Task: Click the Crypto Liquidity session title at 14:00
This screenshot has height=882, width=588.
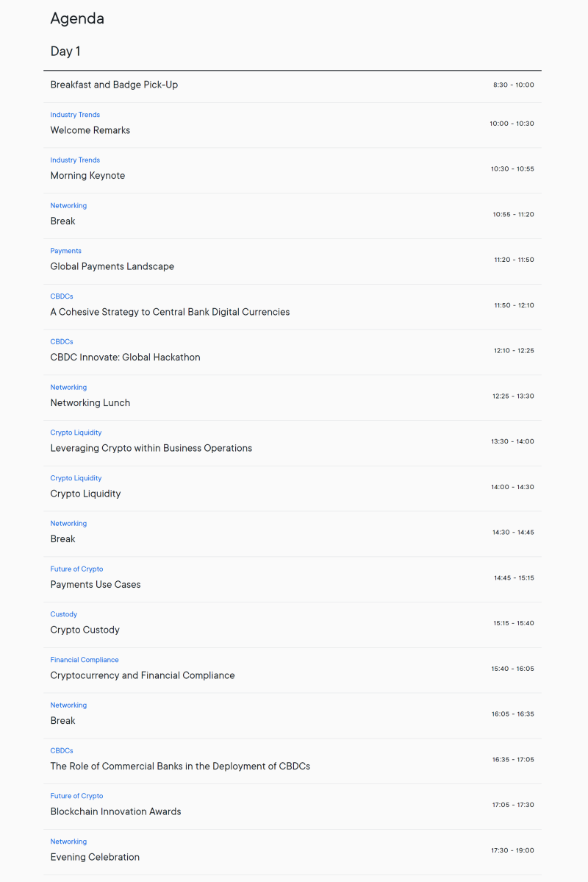Action: coord(85,494)
